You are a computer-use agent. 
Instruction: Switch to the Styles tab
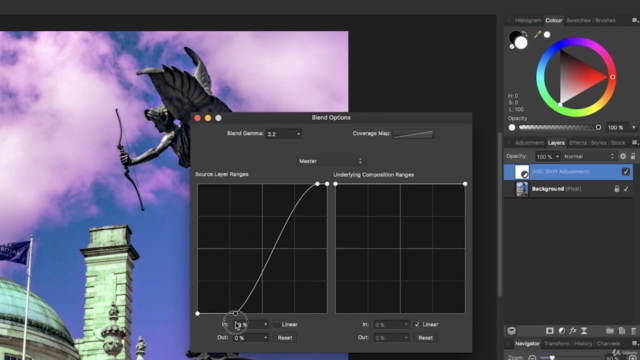pyautogui.click(x=598, y=143)
